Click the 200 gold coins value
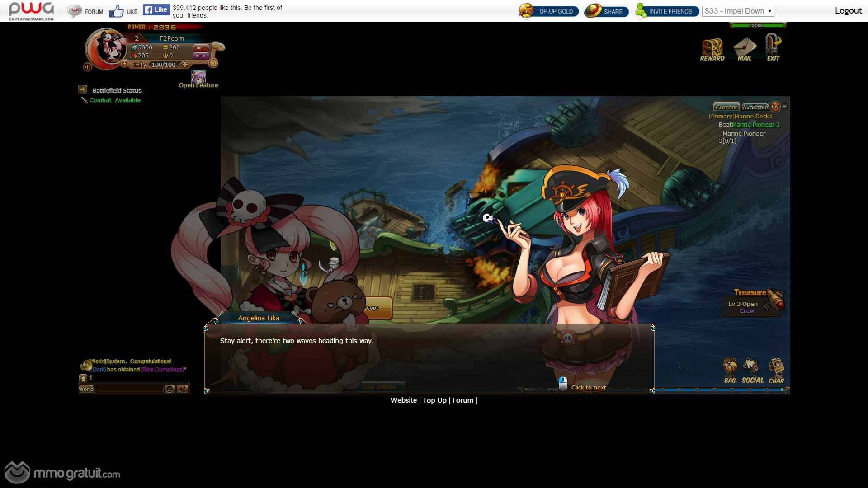868x488 pixels. coord(171,47)
